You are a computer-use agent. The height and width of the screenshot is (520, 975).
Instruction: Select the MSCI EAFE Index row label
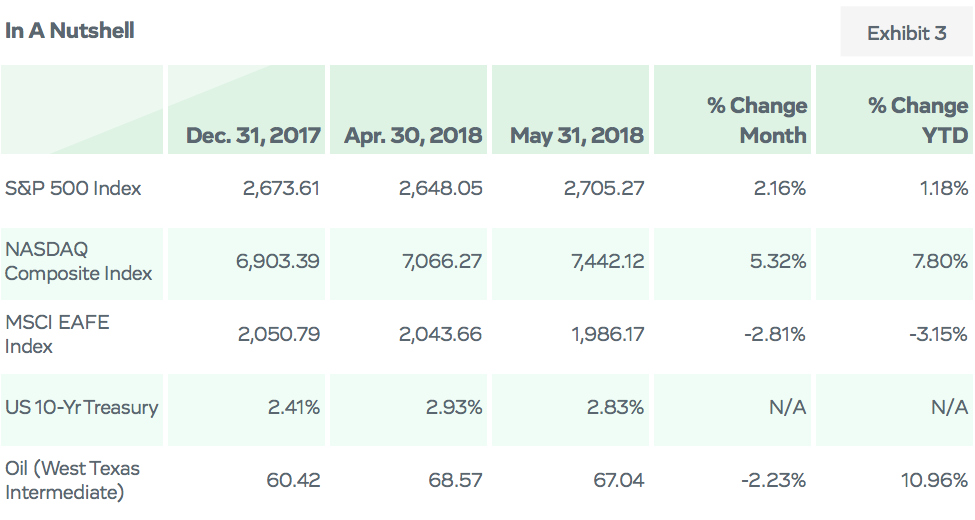[57, 334]
